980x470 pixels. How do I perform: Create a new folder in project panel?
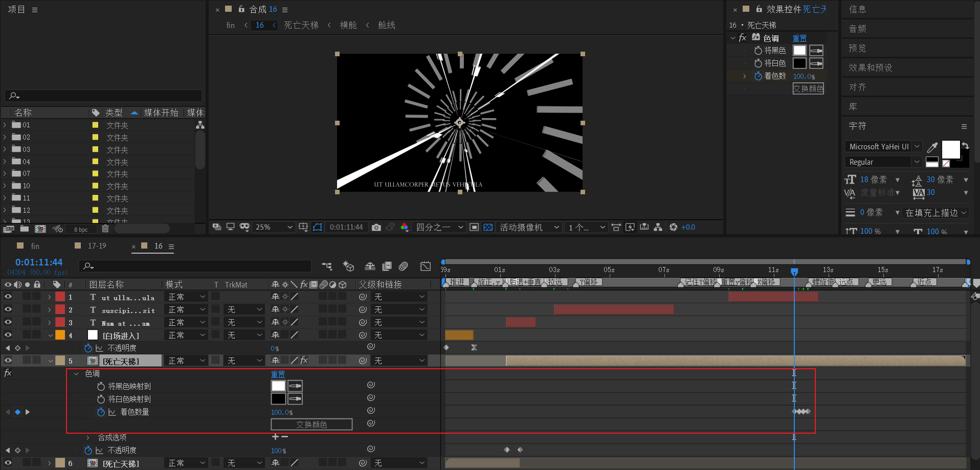click(25, 229)
